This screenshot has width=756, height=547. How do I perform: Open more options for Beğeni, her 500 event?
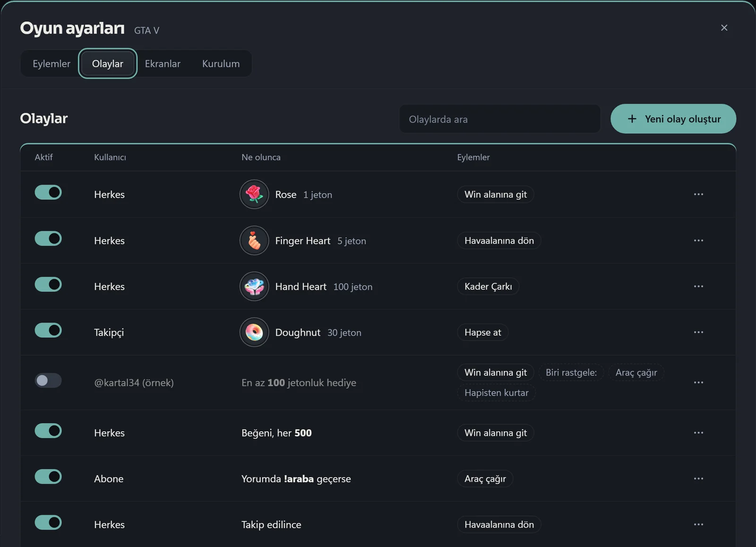pos(698,433)
